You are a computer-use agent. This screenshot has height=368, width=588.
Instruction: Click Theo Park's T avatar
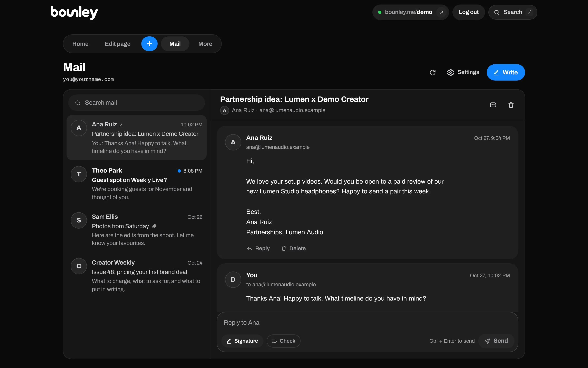[79, 174]
